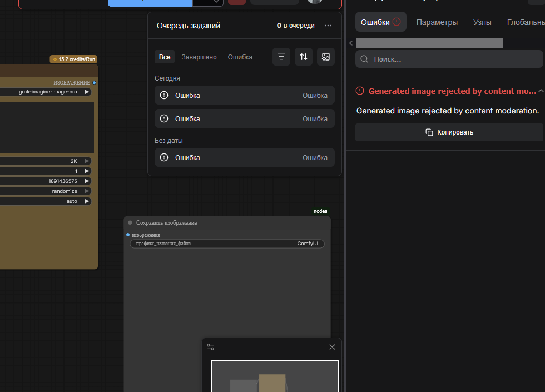Viewport: 545px width, 392px height.
Task: Toggle the queue image preview icon
Action: click(326, 57)
